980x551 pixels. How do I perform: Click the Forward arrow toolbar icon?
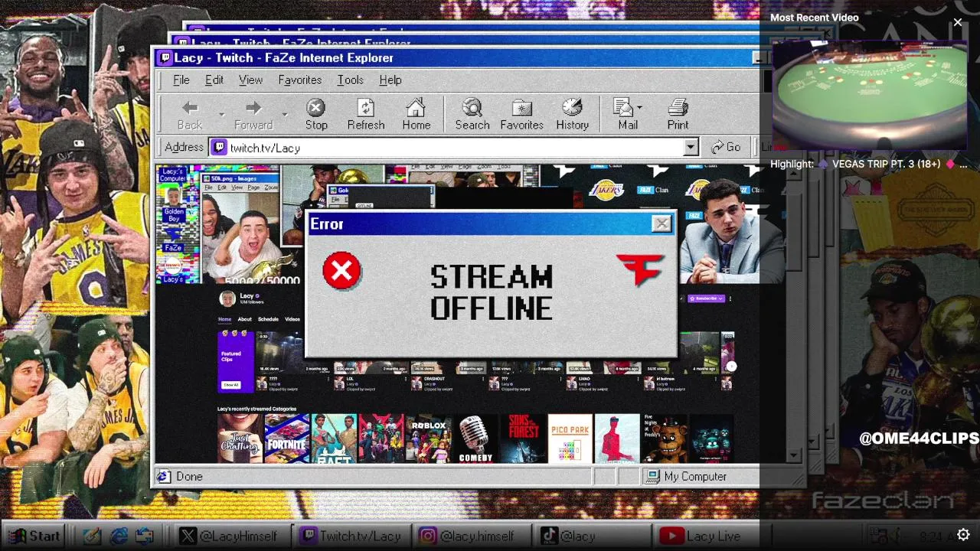tap(253, 108)
